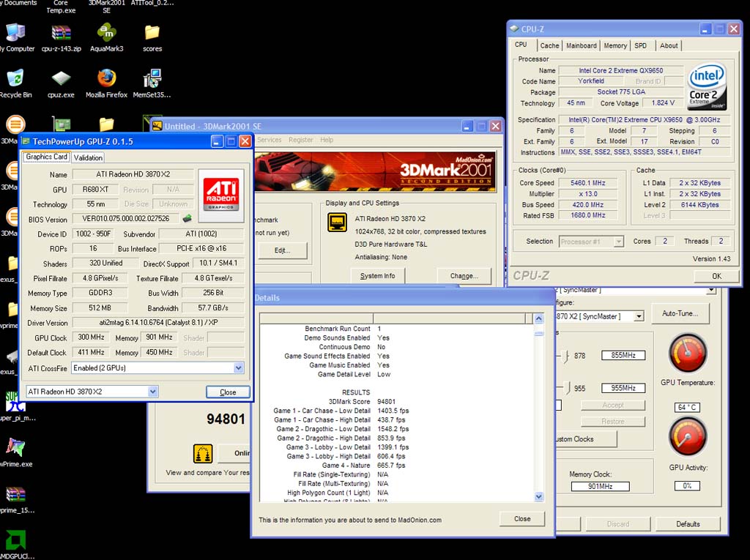Click the Core Voltage 1.824 V value

coord(662,102)
